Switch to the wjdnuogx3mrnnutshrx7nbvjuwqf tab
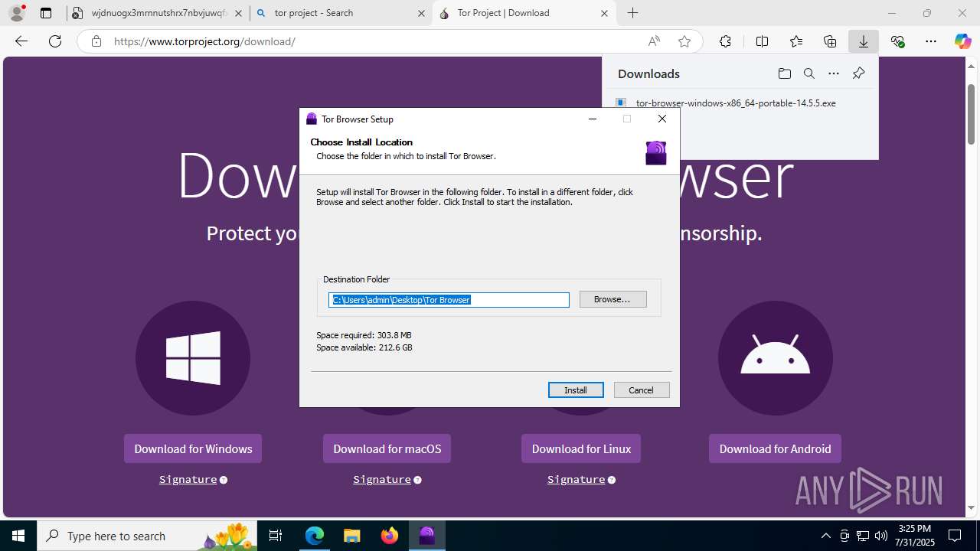The width and height of the screenshot is (980, 551). 157,13
